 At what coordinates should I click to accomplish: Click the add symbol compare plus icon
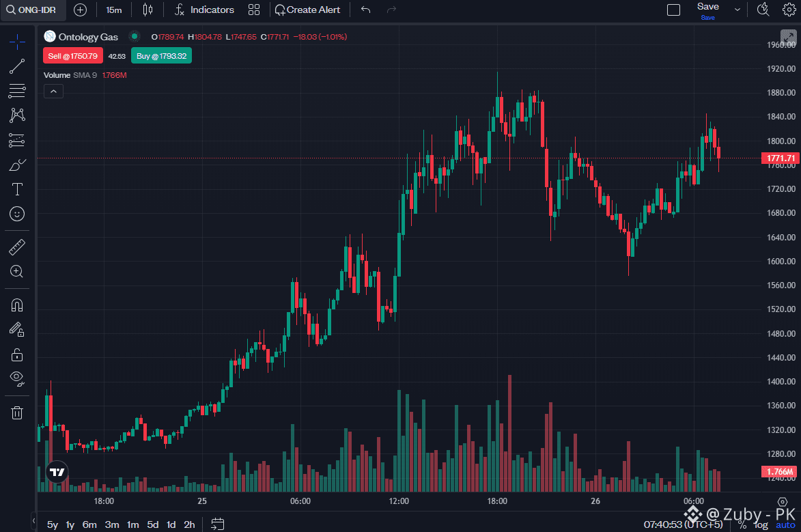80,10
